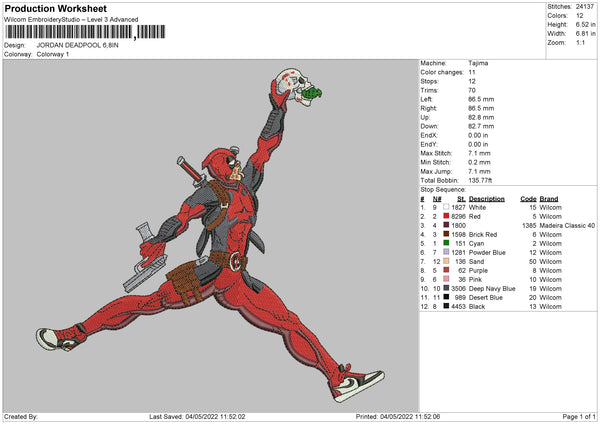Click the Colors value '12' in header

tap(580, 16)
